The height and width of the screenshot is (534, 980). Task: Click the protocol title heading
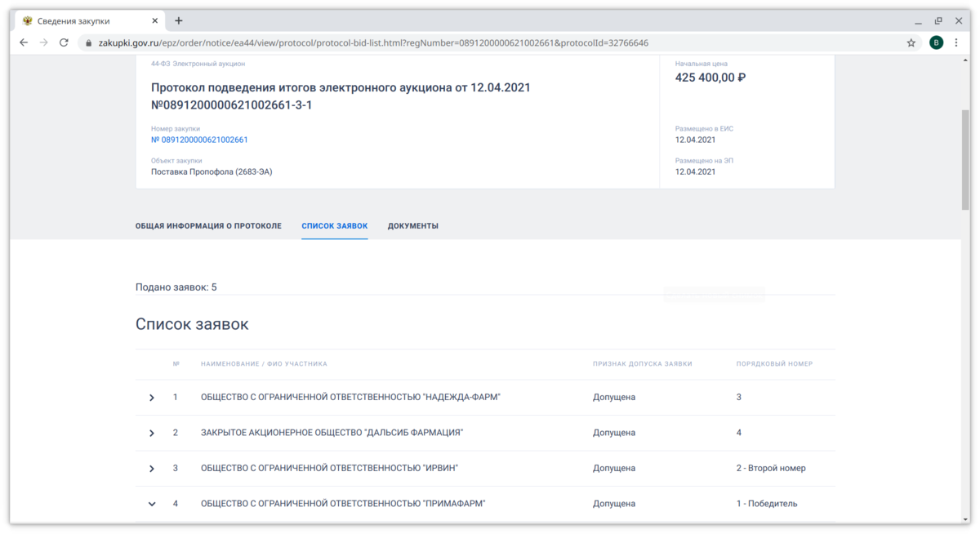click(x=341, y=96)
